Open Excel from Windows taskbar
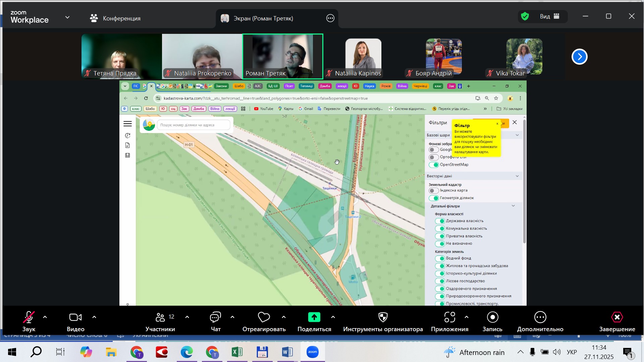 (x=237, y=352)
